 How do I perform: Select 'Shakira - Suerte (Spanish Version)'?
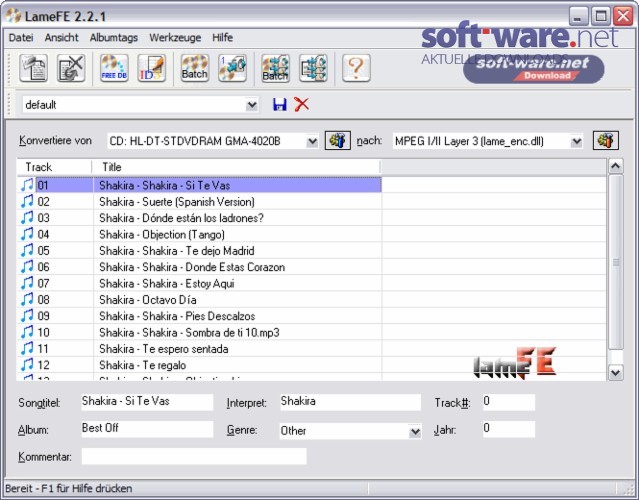click(177, 202)
